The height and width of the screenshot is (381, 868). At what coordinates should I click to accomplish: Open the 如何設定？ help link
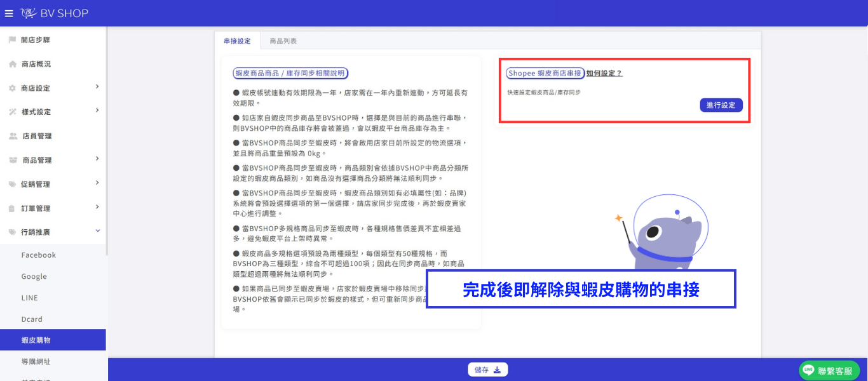pyautogui.click(x=604, y=74)
